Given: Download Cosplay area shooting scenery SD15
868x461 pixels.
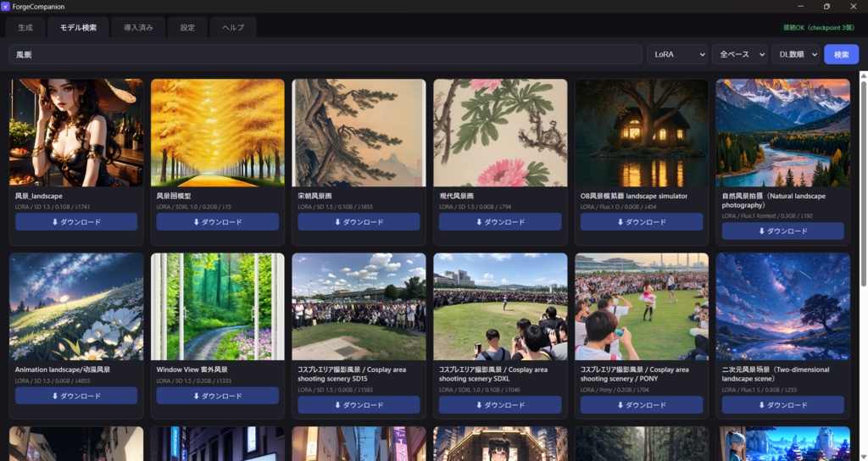Looking at the screenshot, I should [x=359, y=405].
